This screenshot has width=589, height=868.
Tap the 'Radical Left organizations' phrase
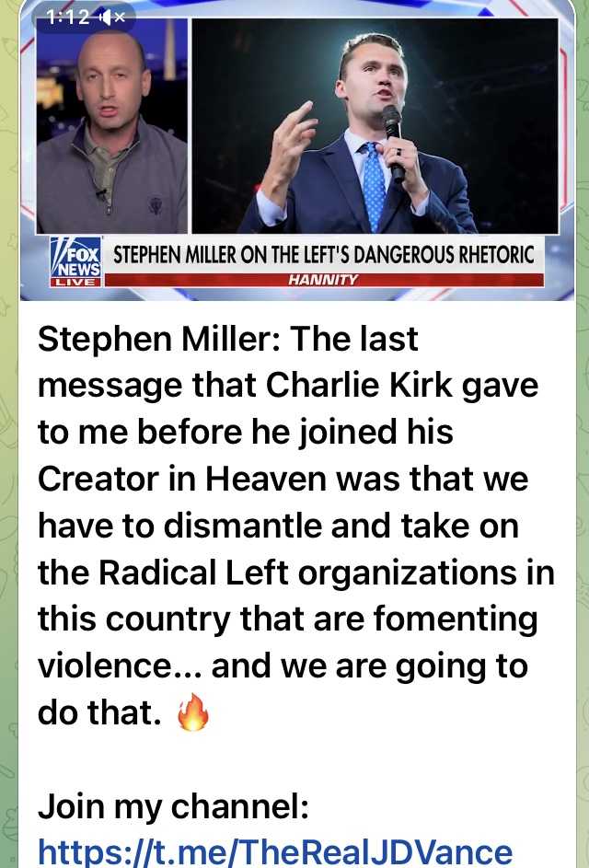coord(306,573)
